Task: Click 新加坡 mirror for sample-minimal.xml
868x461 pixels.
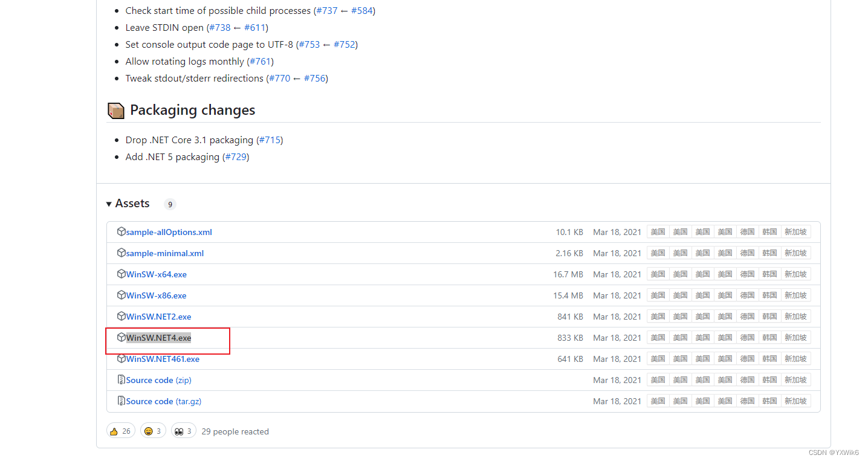Action: (795, 253)
